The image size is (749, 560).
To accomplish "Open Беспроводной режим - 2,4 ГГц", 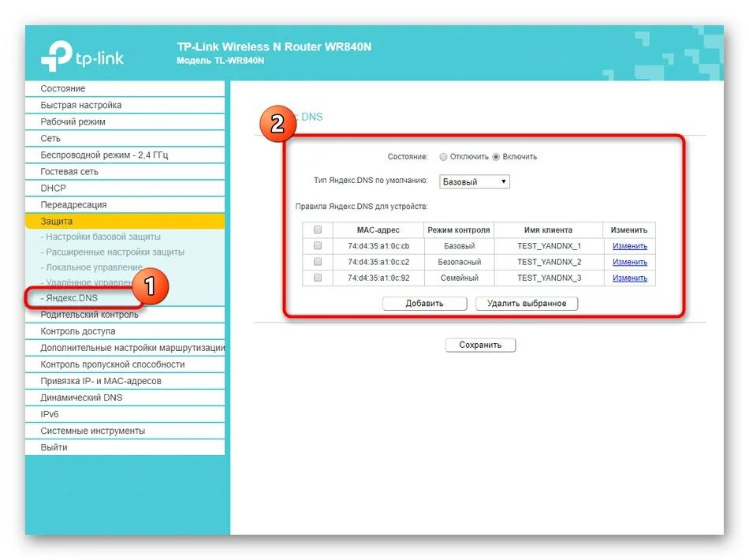I will click(125, 155).
